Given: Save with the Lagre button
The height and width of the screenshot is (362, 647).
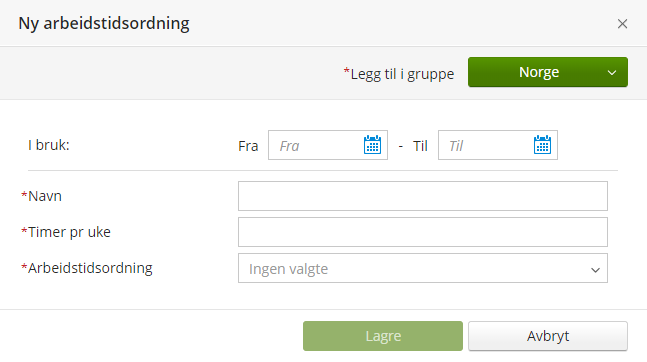Looking at the screenshot, I should (383, 336).
